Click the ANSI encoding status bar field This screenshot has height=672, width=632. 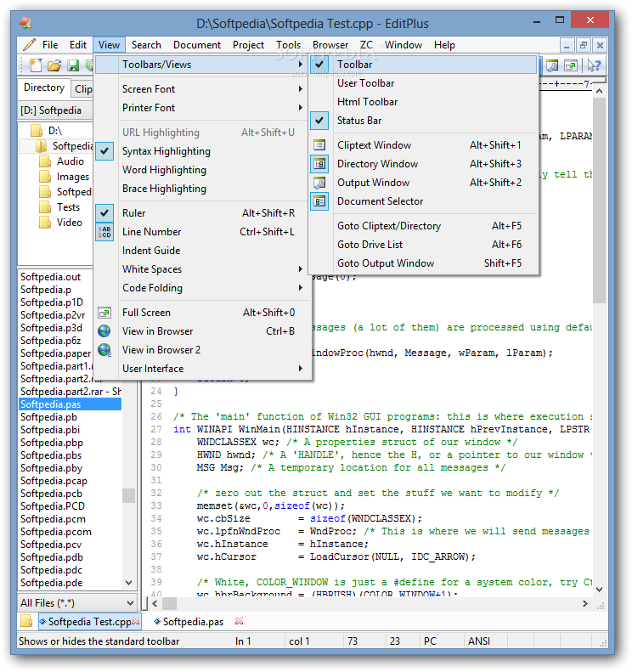[x=485, y=641]
